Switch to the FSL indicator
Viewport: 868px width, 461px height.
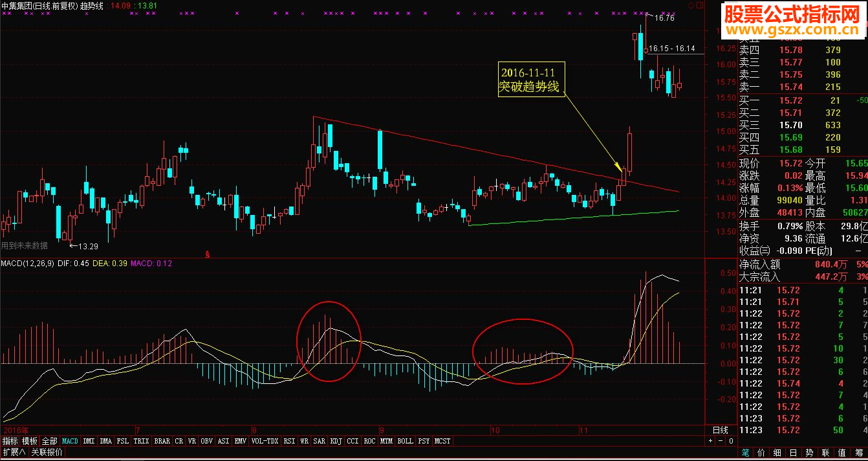point(123,441)
